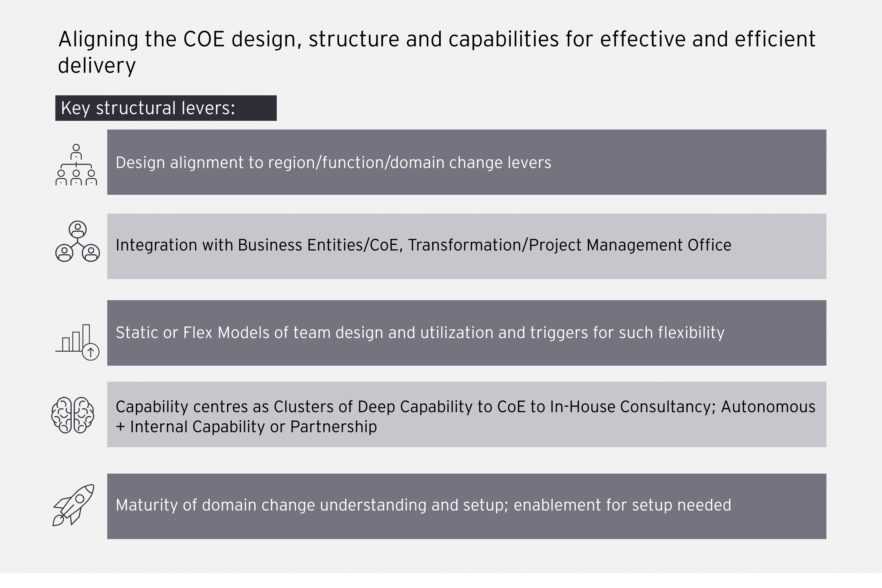Viewport: 882px width, 588px height.
Task: Click the organization hierarchy chart icon
Action: point(76,165)
